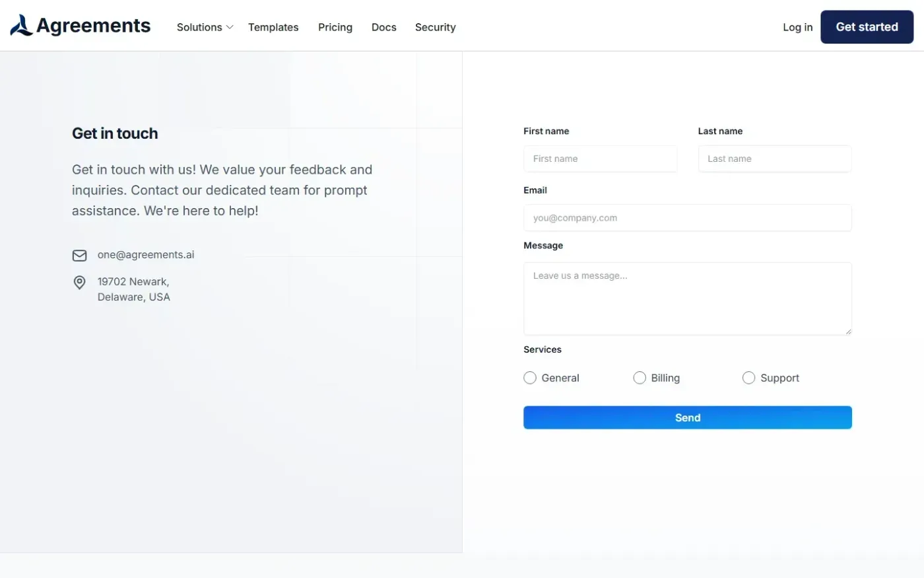924x578 pixels.
Task: Open the Security nav link
Action: click(x=436, y=27)
